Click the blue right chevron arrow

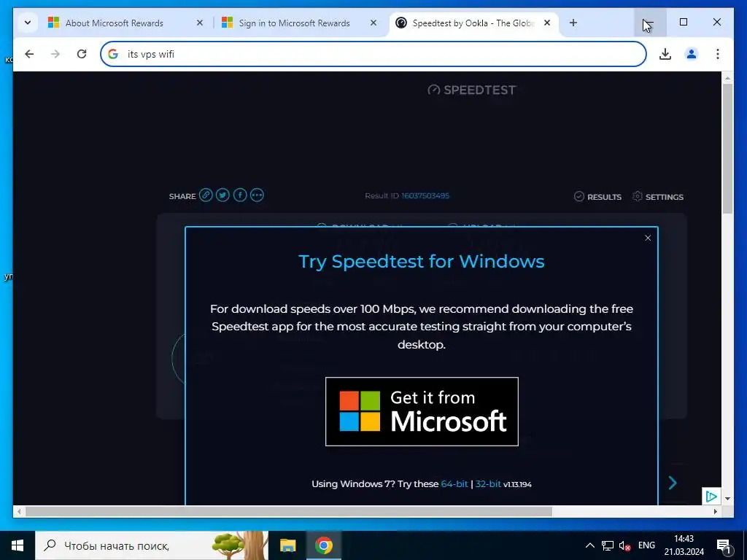tap(673, 483)
